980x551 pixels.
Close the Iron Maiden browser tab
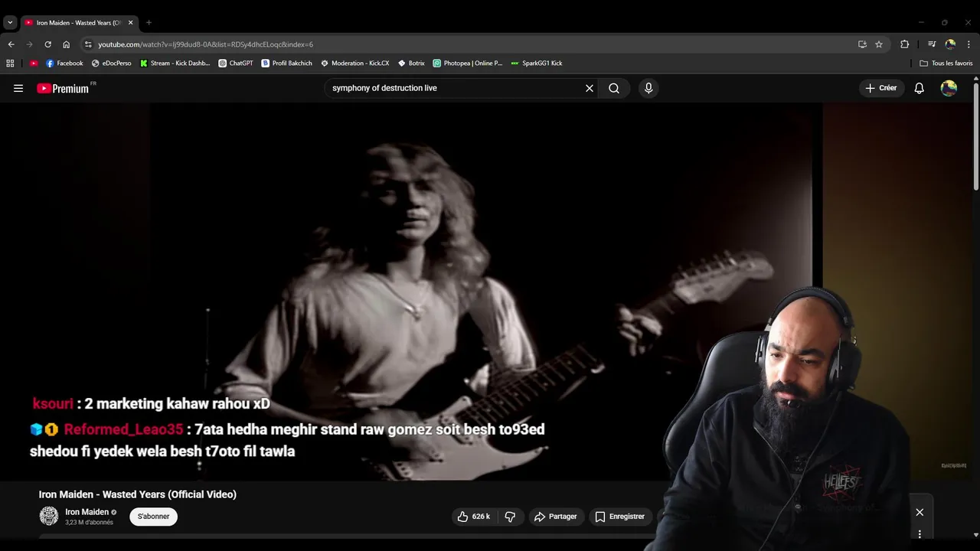tap(130, 23)
